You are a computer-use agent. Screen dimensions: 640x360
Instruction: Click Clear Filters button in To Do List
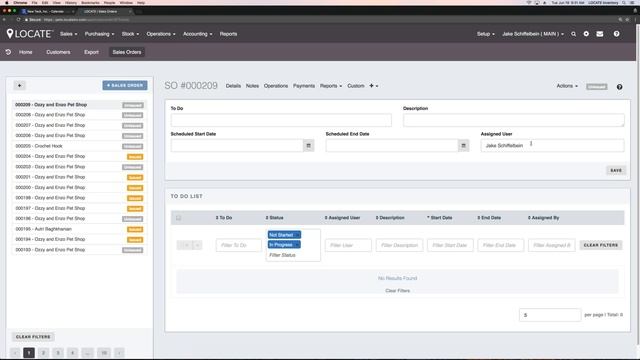click(x=601, y=245)
